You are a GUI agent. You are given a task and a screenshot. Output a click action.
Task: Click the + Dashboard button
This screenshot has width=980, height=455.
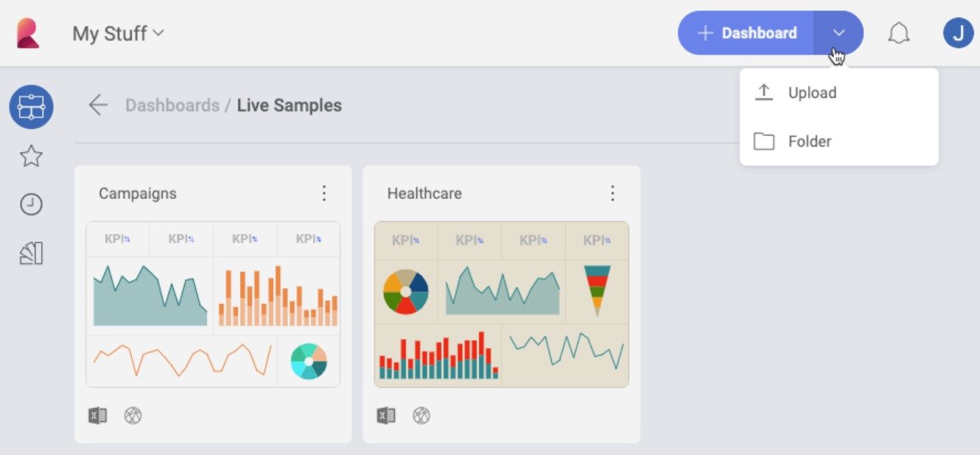point(748,32)
